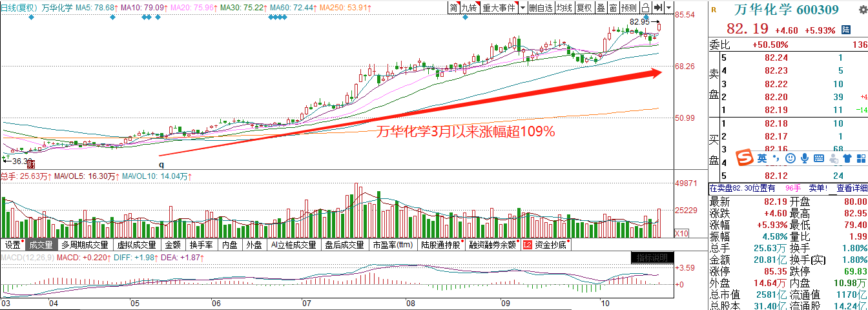
Task: Switch to 盘后成交量 tab
Action: [x=344, y=245]
